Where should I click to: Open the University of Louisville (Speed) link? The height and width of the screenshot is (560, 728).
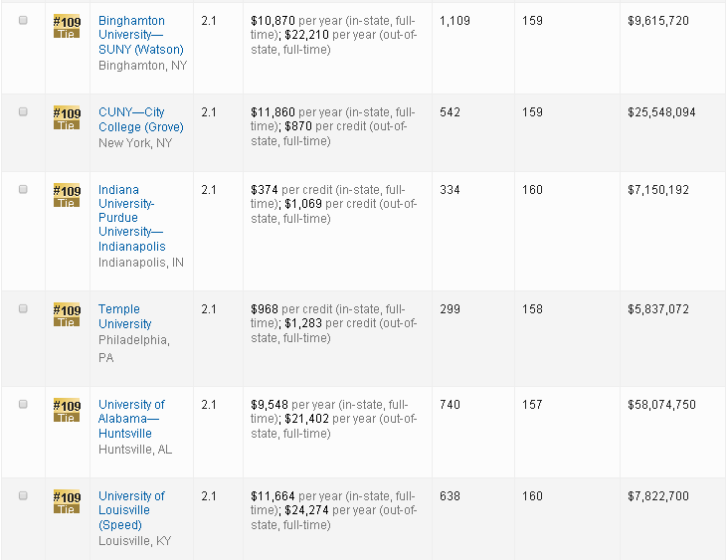click(131, 510)
